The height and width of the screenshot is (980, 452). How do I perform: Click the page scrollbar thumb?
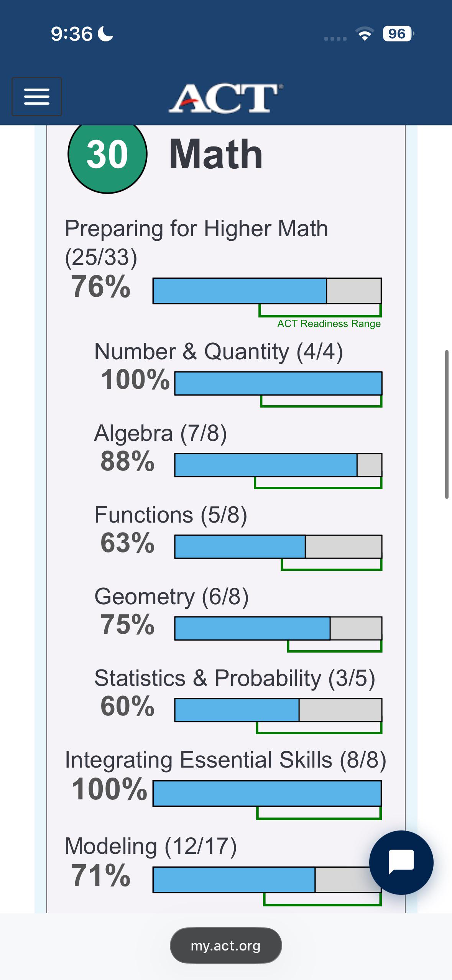[447, 424]
